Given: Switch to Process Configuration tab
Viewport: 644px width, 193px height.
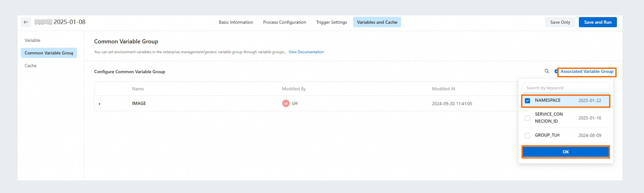Looking at the screenshot, I should click(x=284, y=22).
